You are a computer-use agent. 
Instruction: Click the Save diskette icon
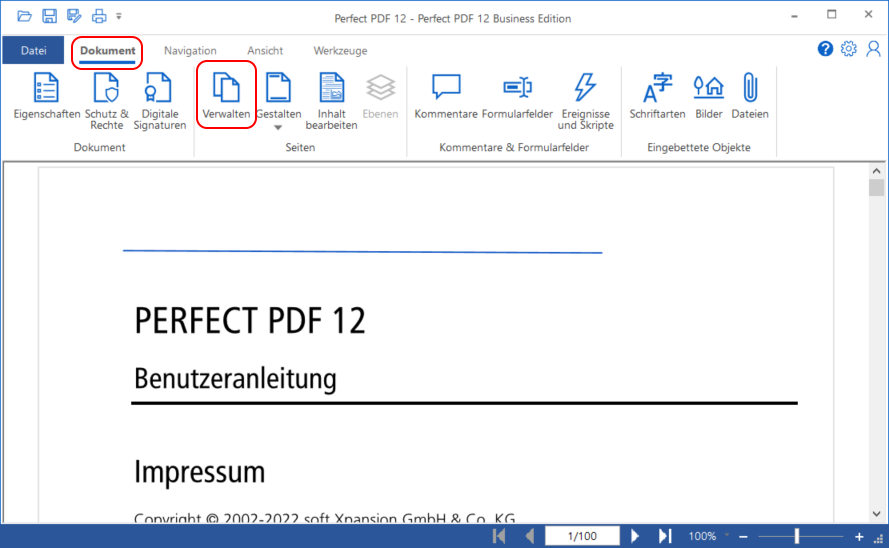click(x=49, y=16)
